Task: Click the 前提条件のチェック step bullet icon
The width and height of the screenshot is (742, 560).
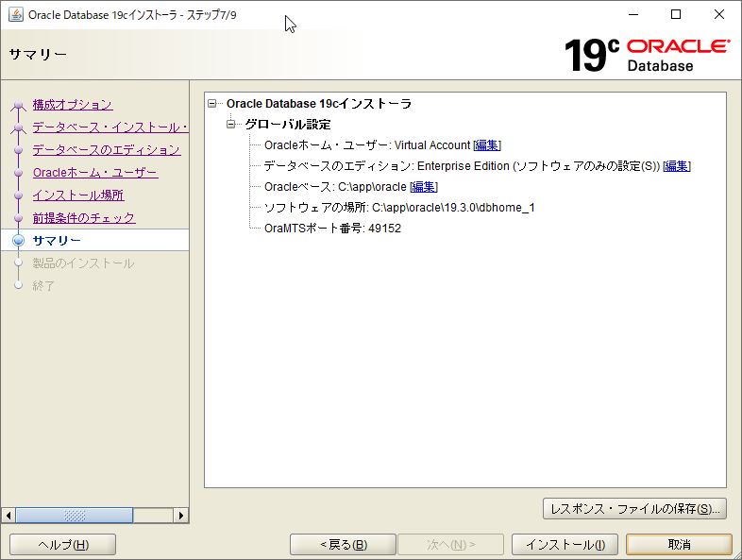Action: (19, 218)
